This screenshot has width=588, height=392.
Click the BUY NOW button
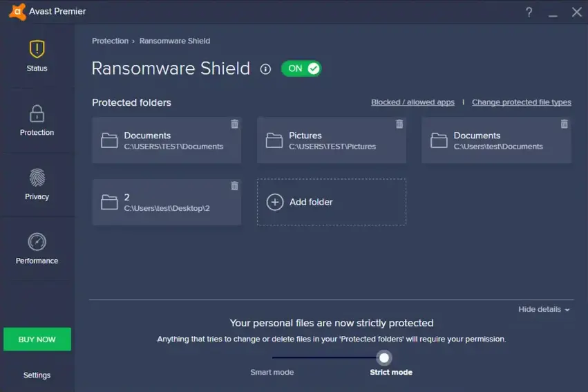[37, 339]
